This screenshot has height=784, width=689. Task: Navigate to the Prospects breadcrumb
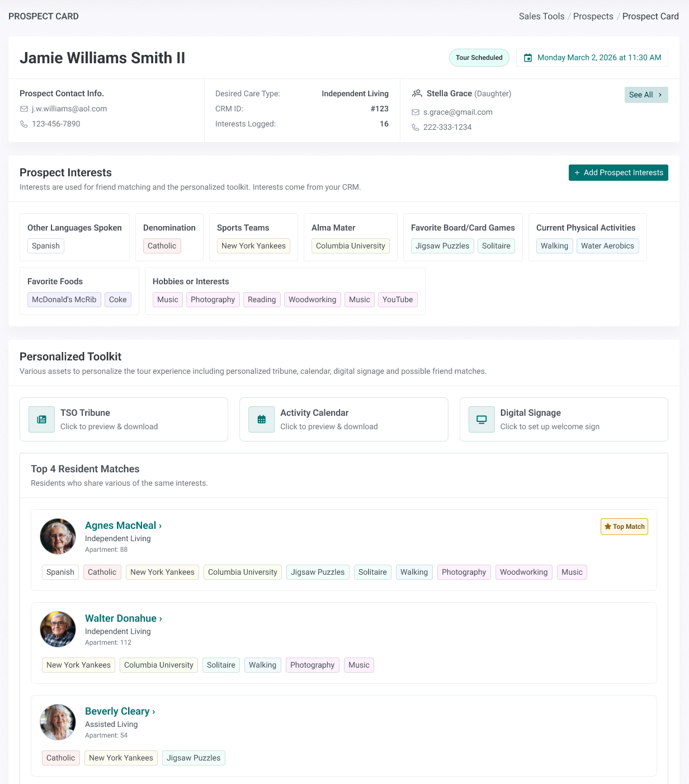[593, 16]
